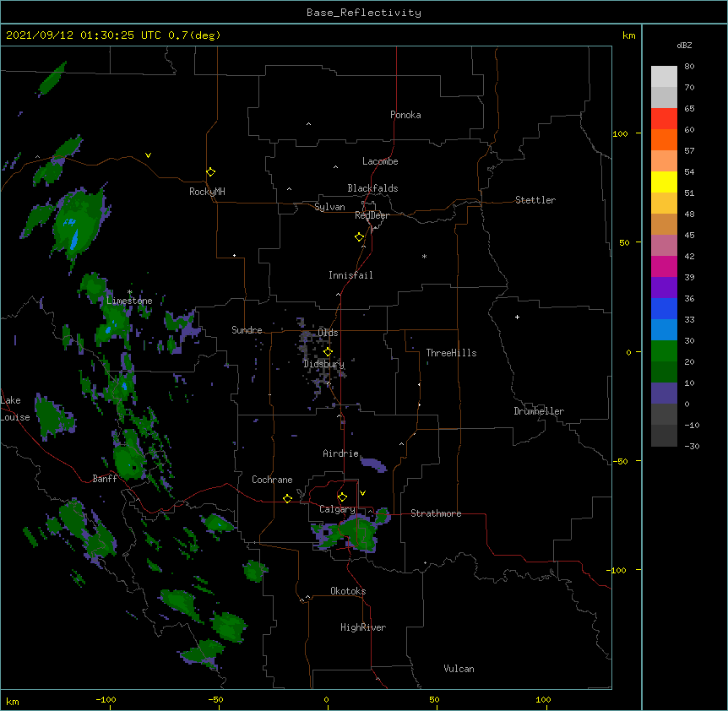Click the magenta 42 dBZ legend swatch
Viewport: 728px width, 711px height.
[x=664, y=266]
